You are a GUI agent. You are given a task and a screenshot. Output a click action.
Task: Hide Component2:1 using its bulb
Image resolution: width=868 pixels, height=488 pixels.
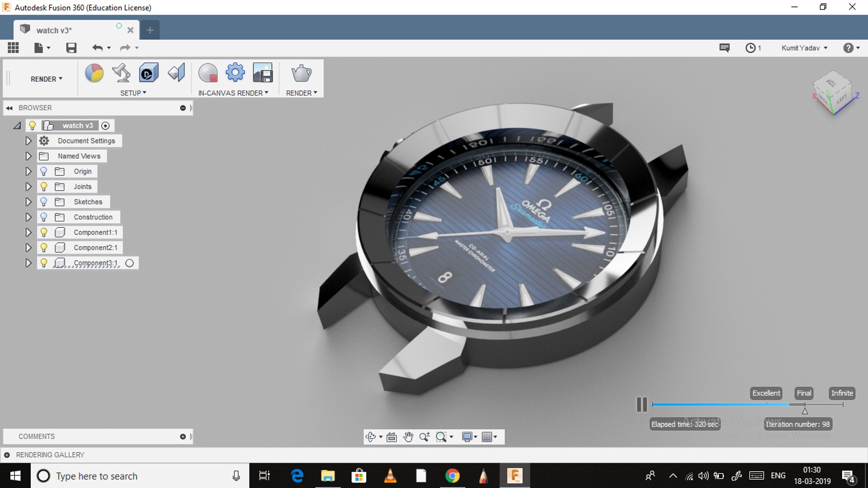44,247
